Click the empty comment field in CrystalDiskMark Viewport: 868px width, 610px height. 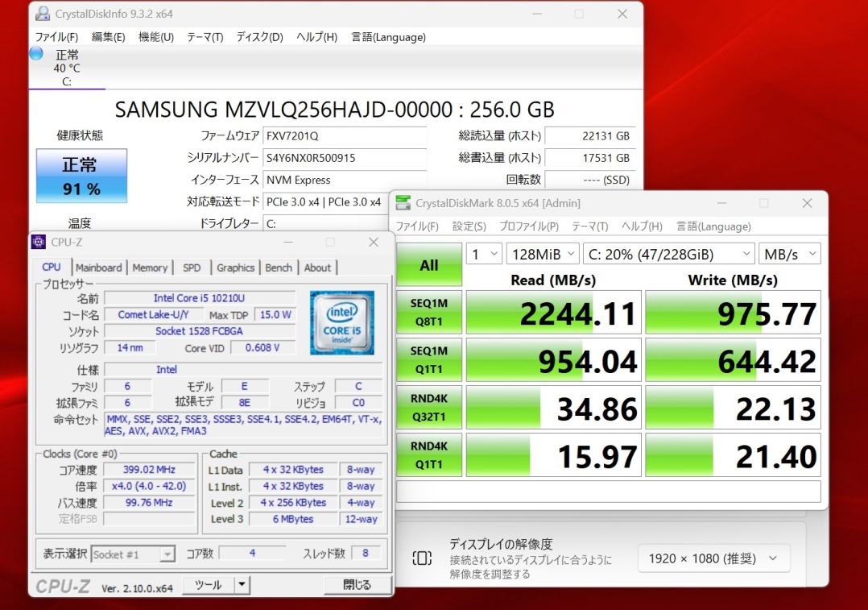[x=609, y=492]
